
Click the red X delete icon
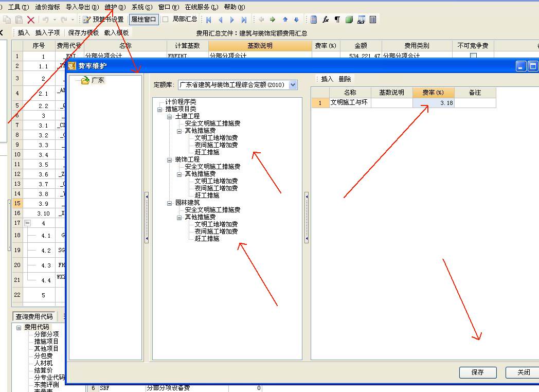[31, 20]
